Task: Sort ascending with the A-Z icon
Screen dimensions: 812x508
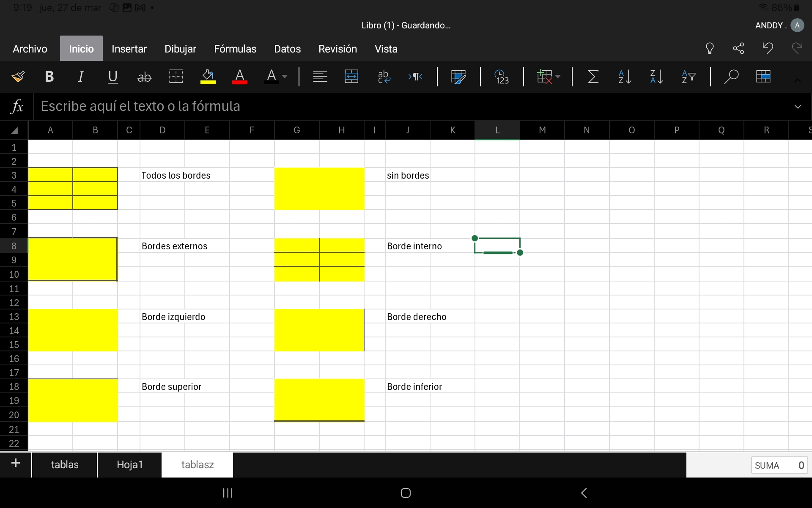Action: coord(625,77)
